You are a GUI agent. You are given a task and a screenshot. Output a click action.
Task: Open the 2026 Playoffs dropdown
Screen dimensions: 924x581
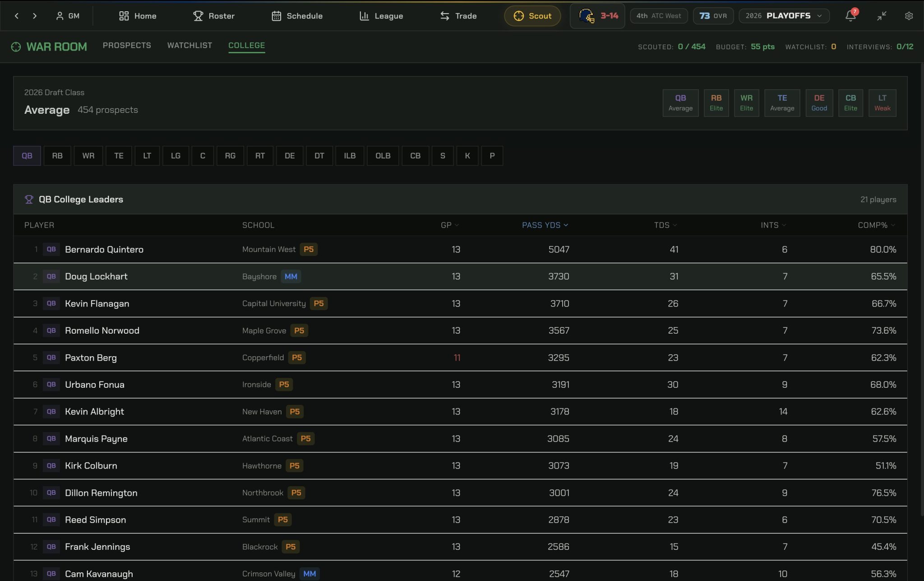tap(784, 16)
